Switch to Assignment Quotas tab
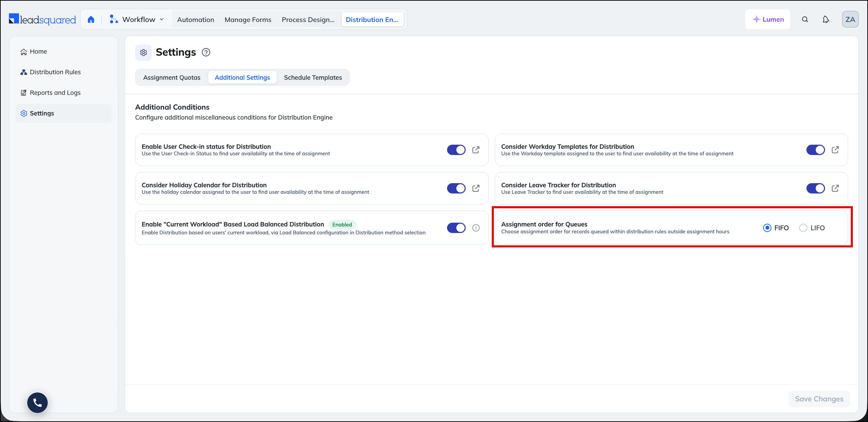The image size is (868, 422). [x=172, y=78]
